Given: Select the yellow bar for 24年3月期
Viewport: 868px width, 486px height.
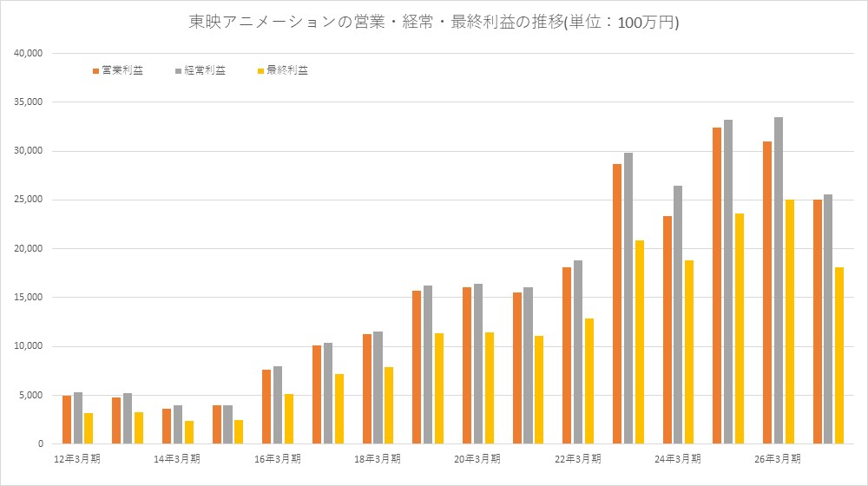Looking at the screenshot, I should (689, 352).
